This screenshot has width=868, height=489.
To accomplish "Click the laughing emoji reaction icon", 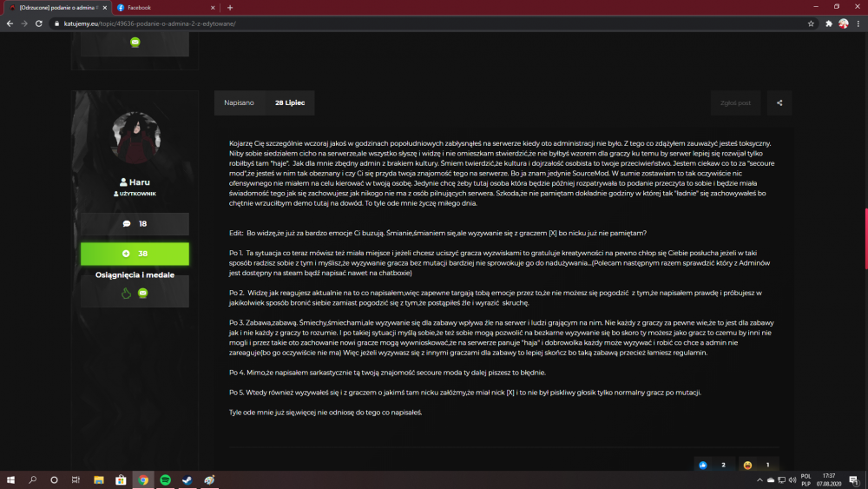I will tap(747, 466).
